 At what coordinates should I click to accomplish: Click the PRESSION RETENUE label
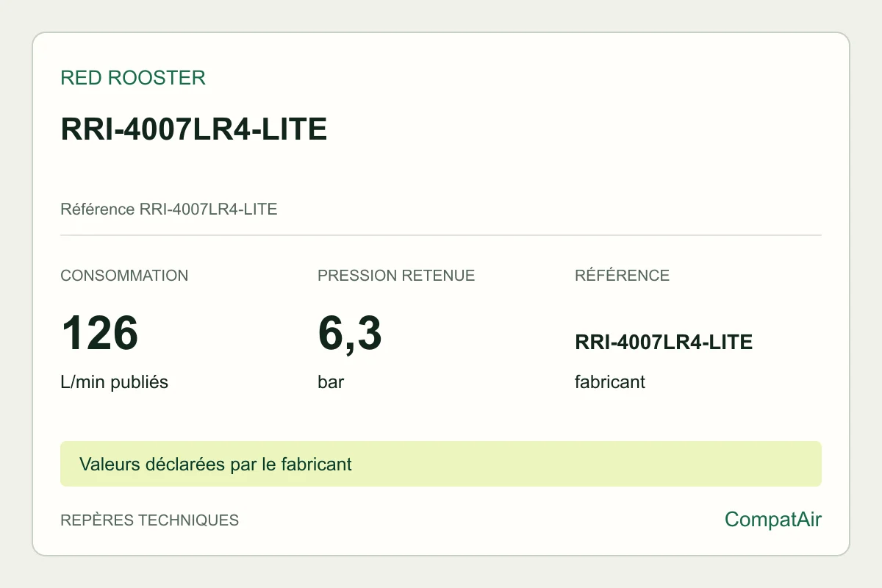396,276
